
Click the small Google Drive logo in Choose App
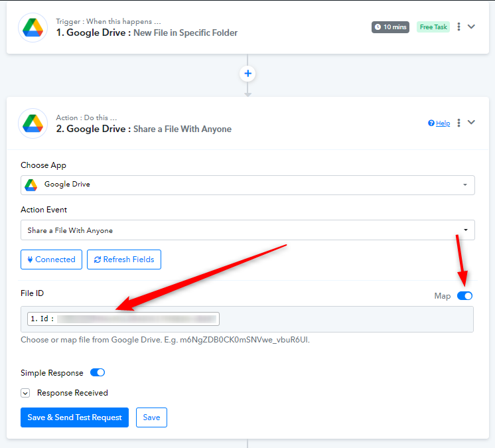31,185
